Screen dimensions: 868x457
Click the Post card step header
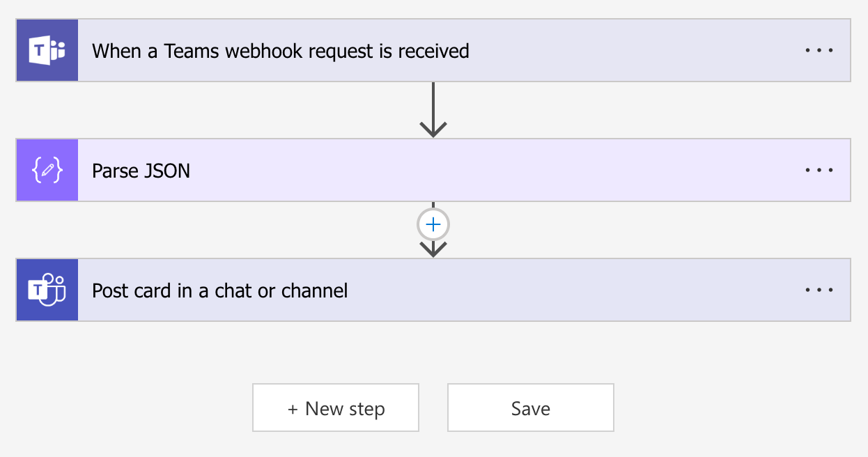click(x=218, y=289)
